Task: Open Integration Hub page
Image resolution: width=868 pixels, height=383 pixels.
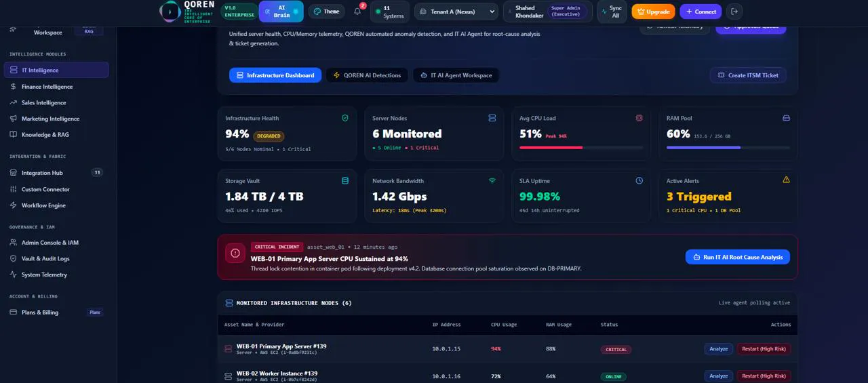Action: click(x=56, y=173)
